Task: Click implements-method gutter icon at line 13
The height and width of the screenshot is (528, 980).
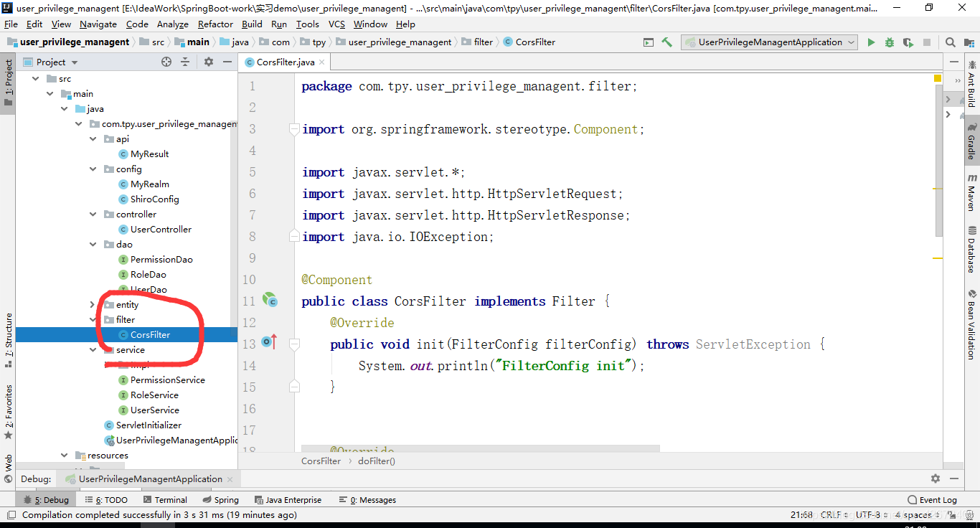Action: [x=270, y=343]
